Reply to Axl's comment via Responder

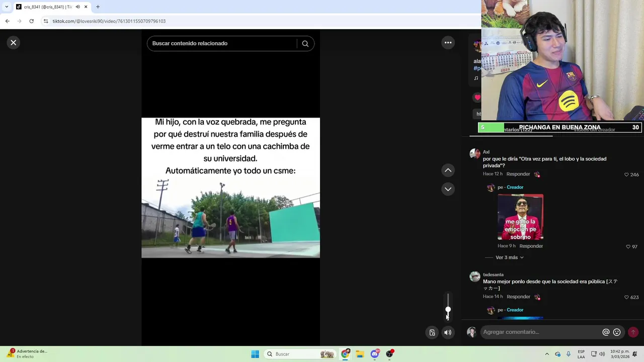point(518,174)
